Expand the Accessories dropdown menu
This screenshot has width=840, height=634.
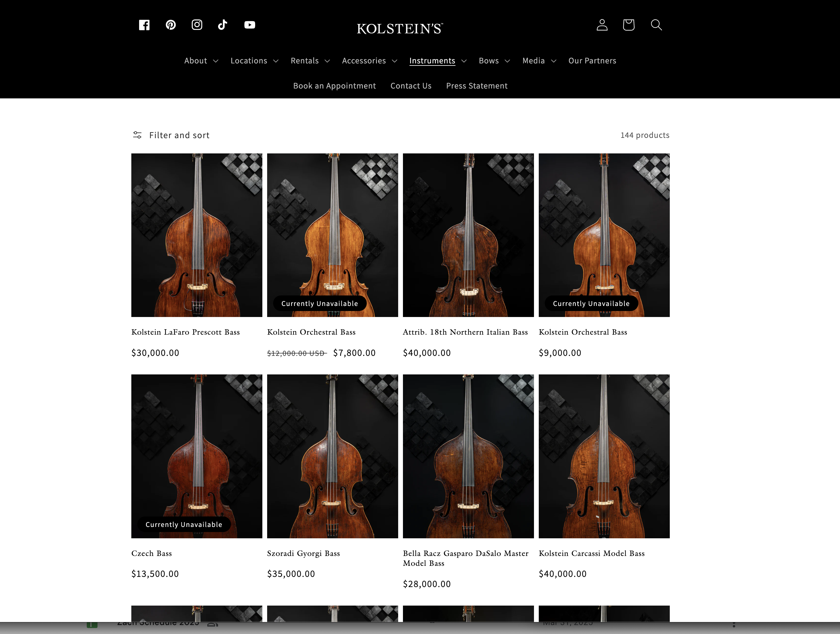(x=369, y=61)
